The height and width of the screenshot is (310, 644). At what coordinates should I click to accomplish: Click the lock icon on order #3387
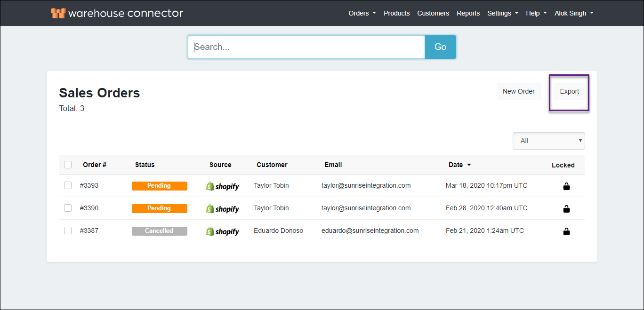click(x=566, y=231)
